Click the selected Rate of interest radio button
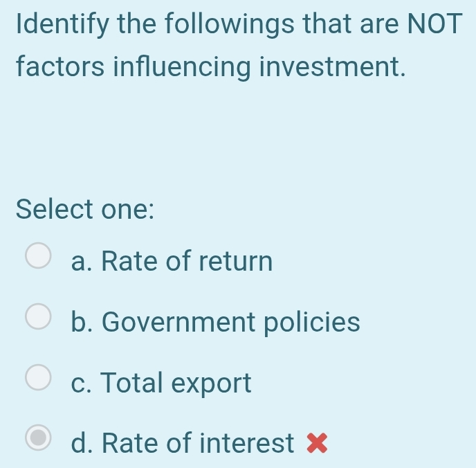The image size is (476, 468). coord(38,438)
